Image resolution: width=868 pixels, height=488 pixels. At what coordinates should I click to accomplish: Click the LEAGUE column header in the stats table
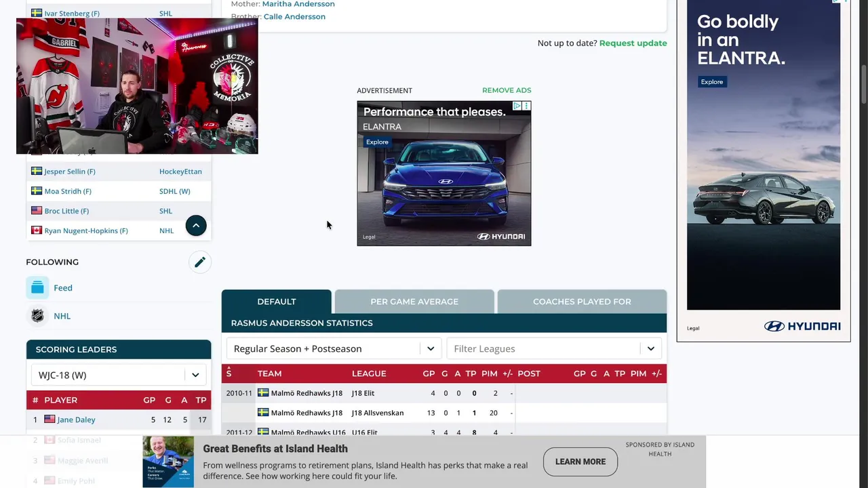(369, 373)
